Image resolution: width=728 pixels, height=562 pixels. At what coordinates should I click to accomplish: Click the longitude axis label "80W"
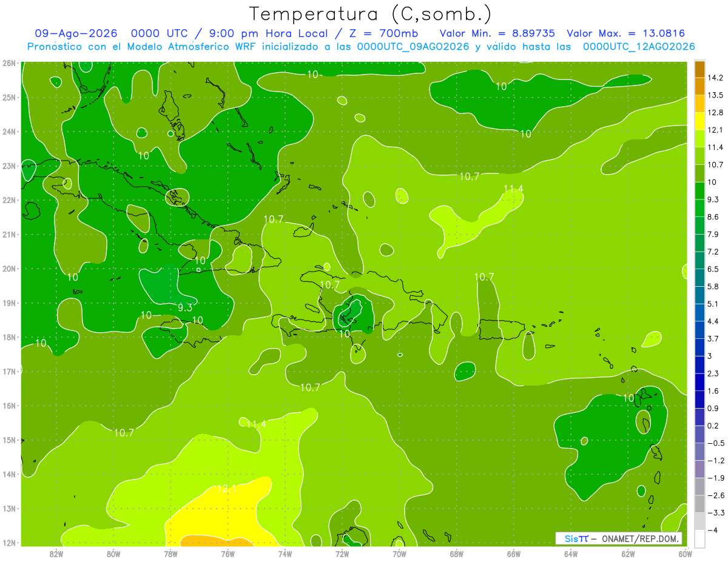[x=113, y=554]
